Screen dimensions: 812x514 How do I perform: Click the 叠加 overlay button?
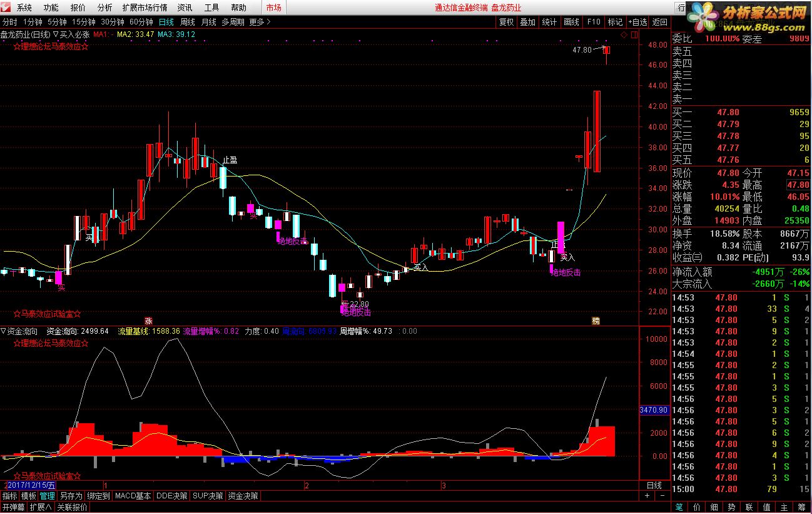pyautogui.click(x=528, y=21)
